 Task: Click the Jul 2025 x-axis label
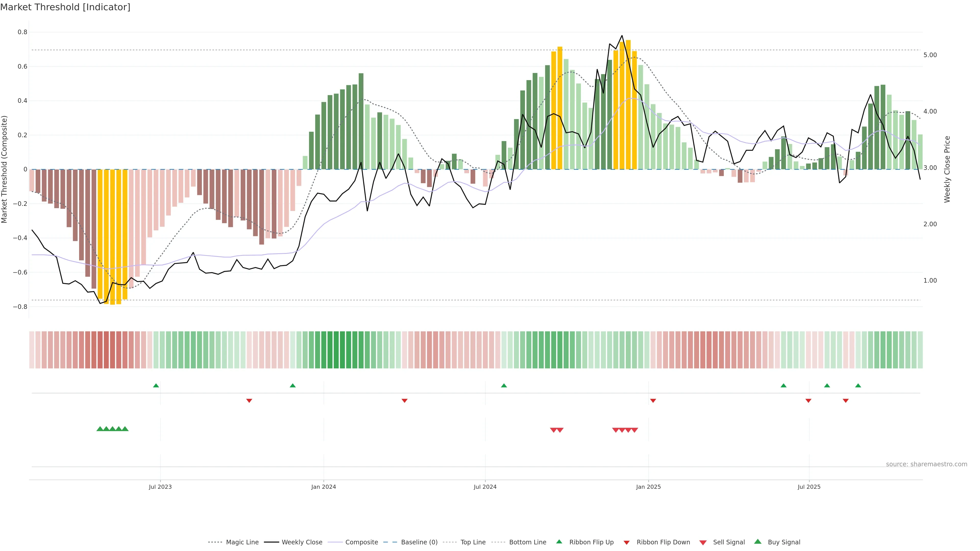(x=809, y=487)
